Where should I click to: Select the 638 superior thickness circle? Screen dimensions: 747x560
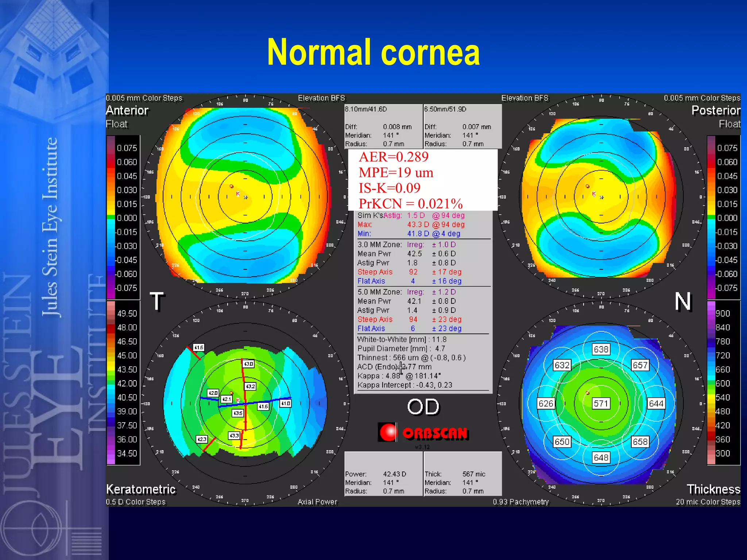601,349
